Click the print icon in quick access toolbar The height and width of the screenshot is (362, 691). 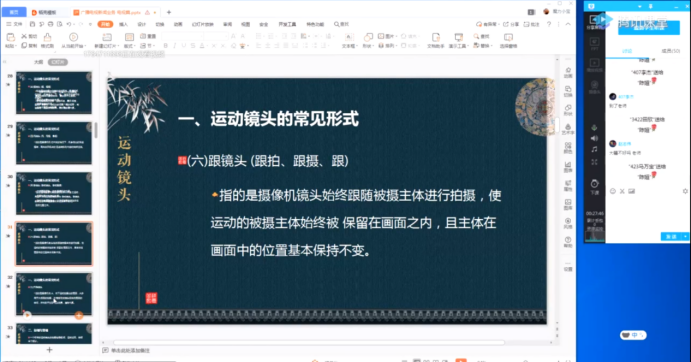[50, 24]
